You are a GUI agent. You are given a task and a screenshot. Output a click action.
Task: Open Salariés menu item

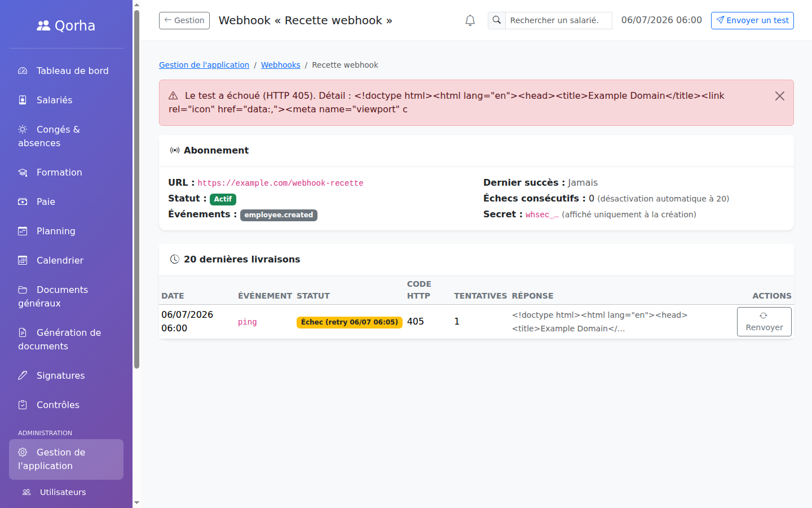tap(66, 100)
